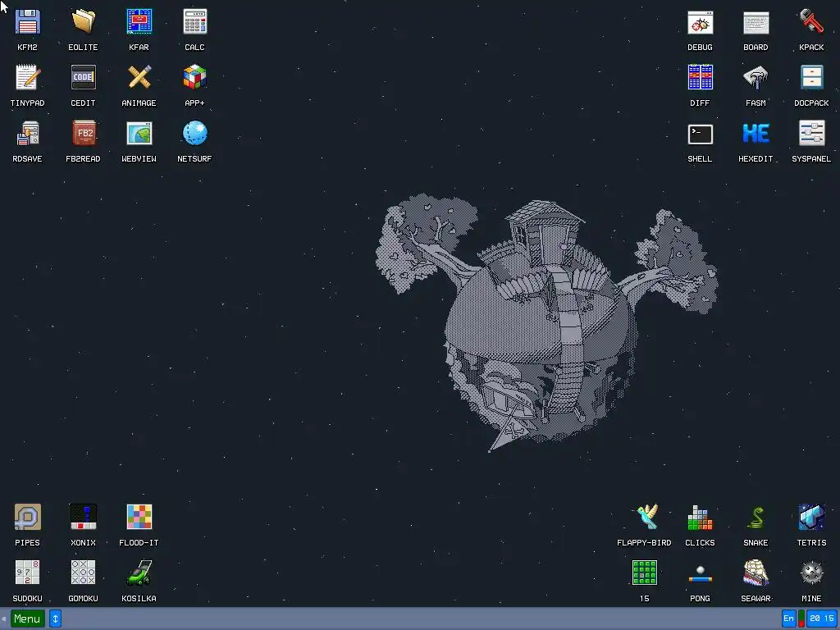The height and width of the screenshot is (630, 840).
Task: Switch keyboard layout via En indicator
Action: [x=788, y=619]
